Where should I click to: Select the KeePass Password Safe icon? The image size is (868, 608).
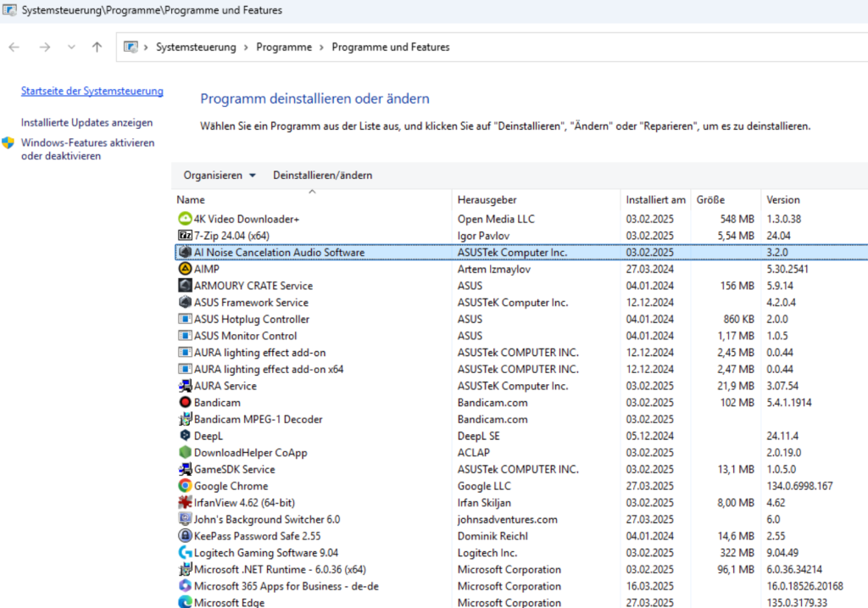point(186,536)
